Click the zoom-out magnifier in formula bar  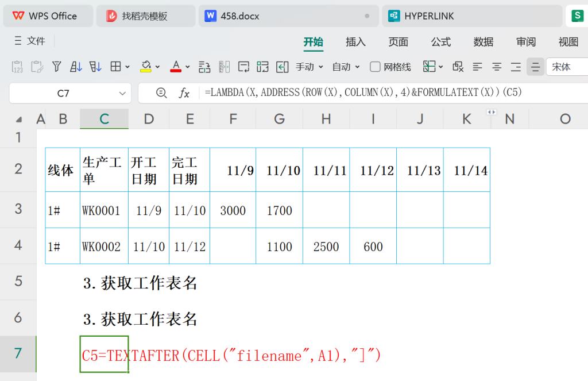(x=161, y=93)
